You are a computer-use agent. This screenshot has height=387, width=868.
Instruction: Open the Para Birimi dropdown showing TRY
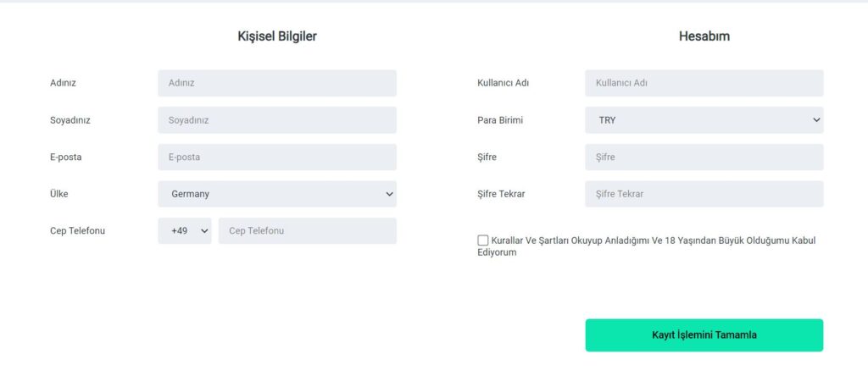coord(704,120)
